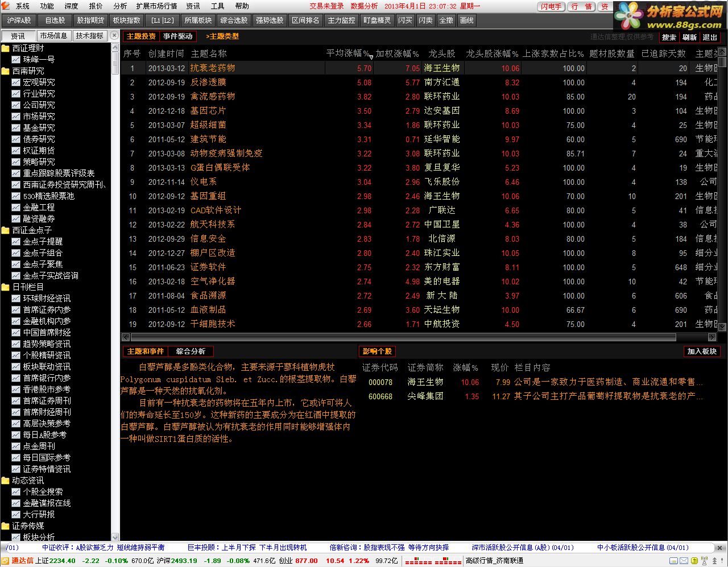Select the 干细胞技术 theme row
Image resolution: width=728 pixels, height=567 pixels.
(420, 324)
